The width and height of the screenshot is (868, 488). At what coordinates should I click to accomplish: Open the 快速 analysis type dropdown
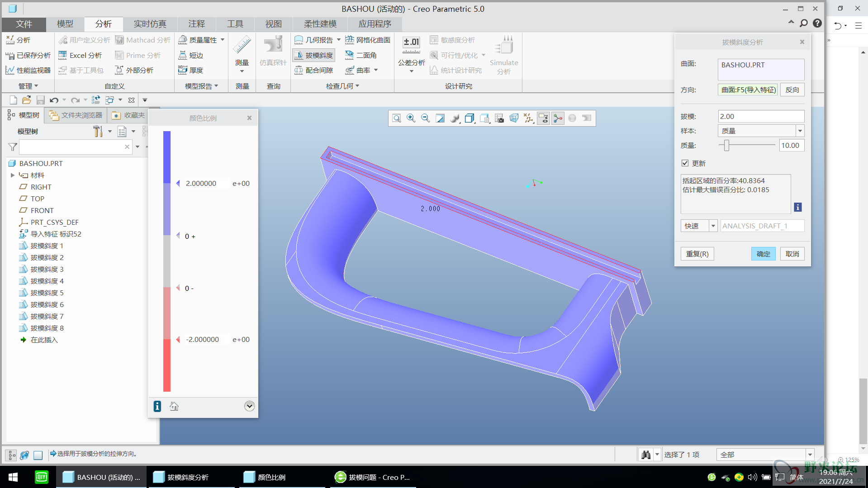tap(713, 226)
